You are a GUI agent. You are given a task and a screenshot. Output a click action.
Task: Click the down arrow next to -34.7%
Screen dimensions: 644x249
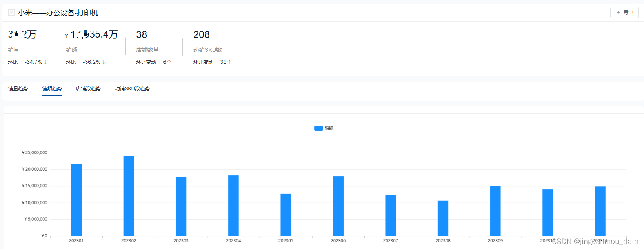pos(45,62)
